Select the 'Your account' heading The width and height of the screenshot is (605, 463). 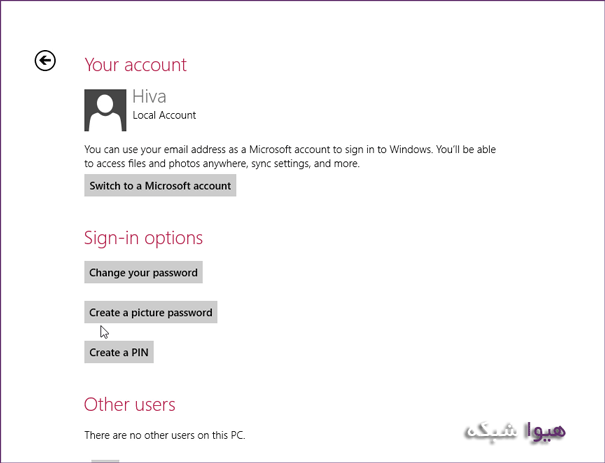point(135,65)
